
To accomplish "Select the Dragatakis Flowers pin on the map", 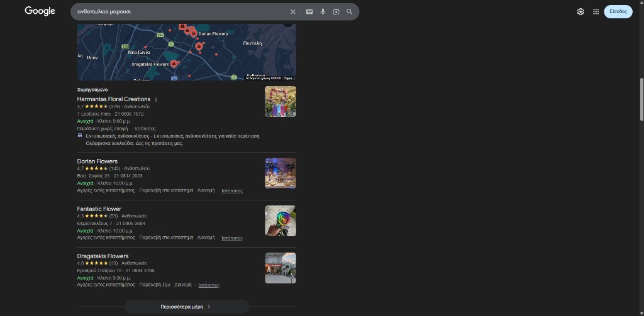I will coord(174,63).
